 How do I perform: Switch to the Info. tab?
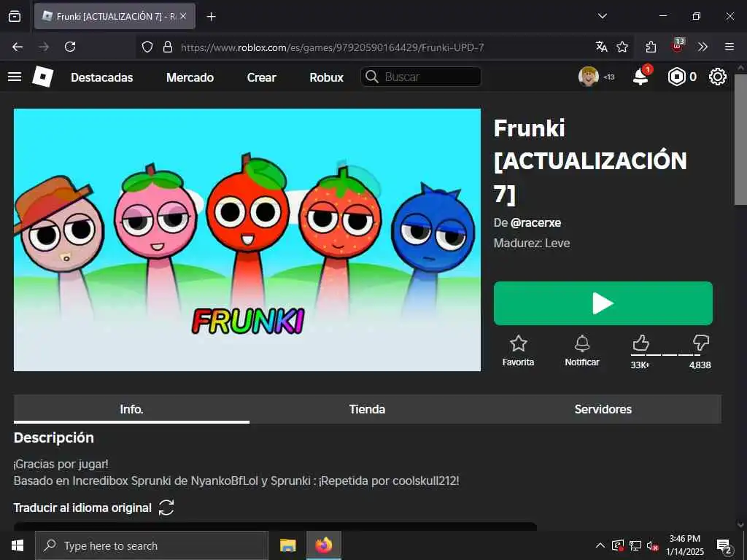pyautogui.click(x=131, y=409)
